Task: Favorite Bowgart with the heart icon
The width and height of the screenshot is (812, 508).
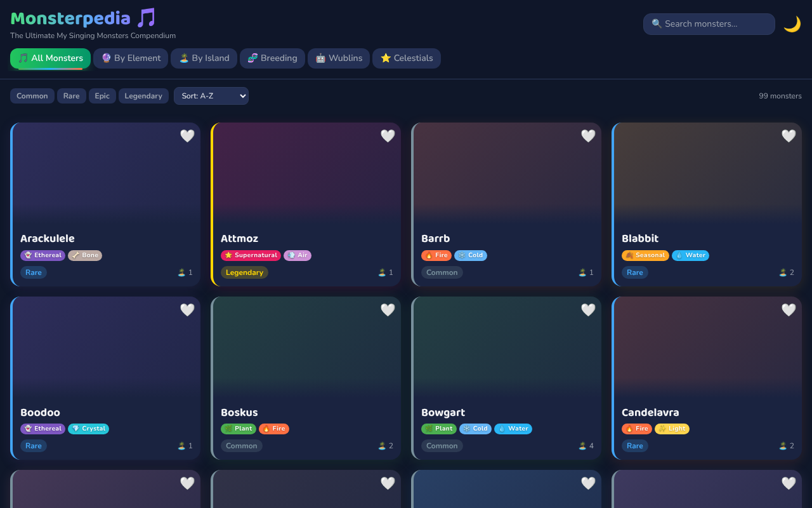Action: [588, 310]
